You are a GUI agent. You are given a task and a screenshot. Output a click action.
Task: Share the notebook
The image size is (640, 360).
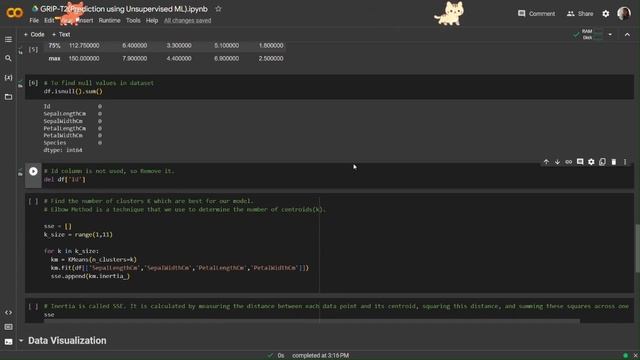[580, 13]
